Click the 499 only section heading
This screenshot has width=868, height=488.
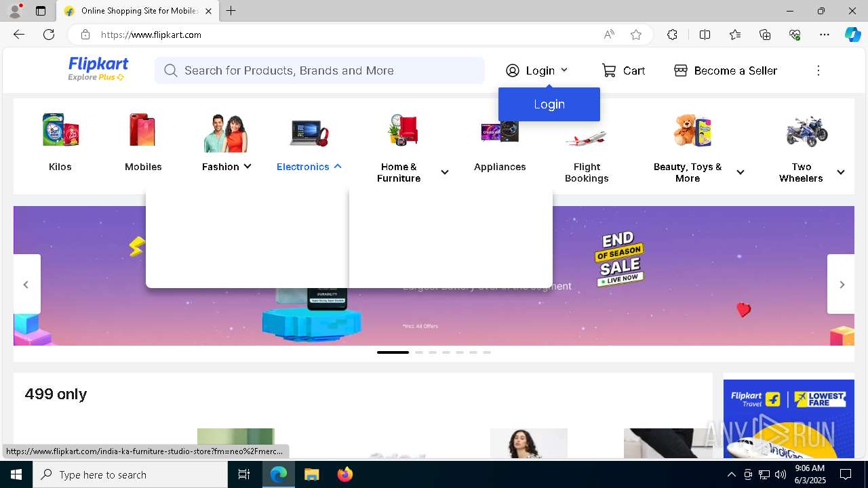tap(56, 394)
